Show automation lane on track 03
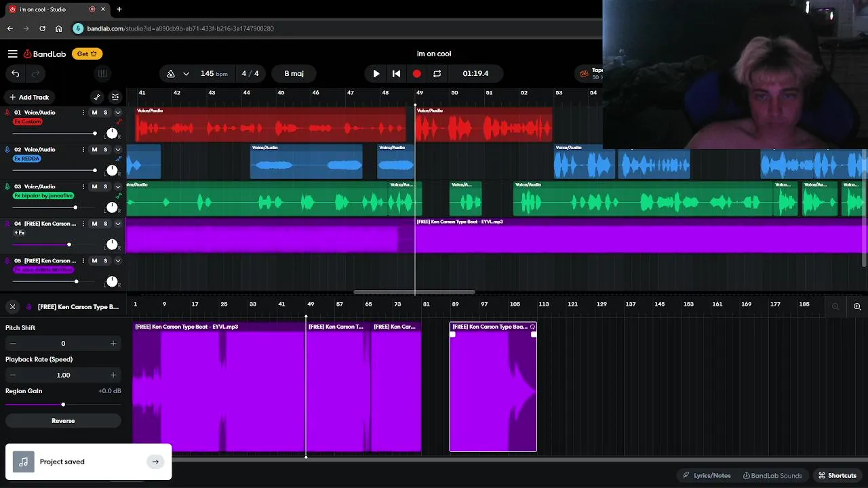This screenshot has width=868, height=488. click(119, 196)
